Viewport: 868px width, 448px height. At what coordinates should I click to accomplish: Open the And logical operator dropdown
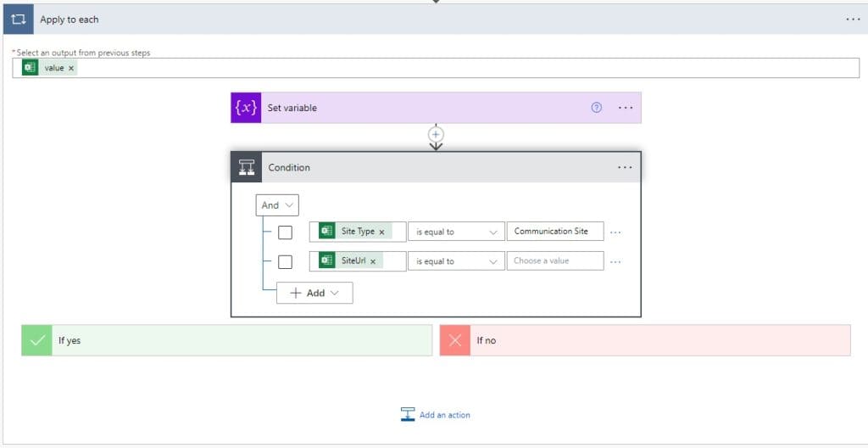(x=277, y=205)
